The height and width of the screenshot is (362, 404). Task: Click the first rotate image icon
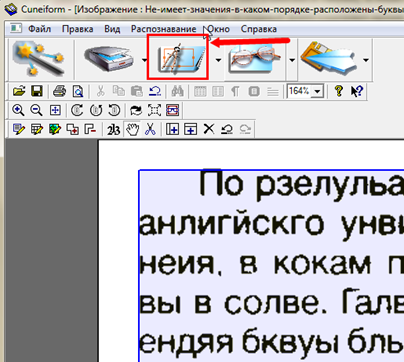pyautogui.click(x=77, y=110)
